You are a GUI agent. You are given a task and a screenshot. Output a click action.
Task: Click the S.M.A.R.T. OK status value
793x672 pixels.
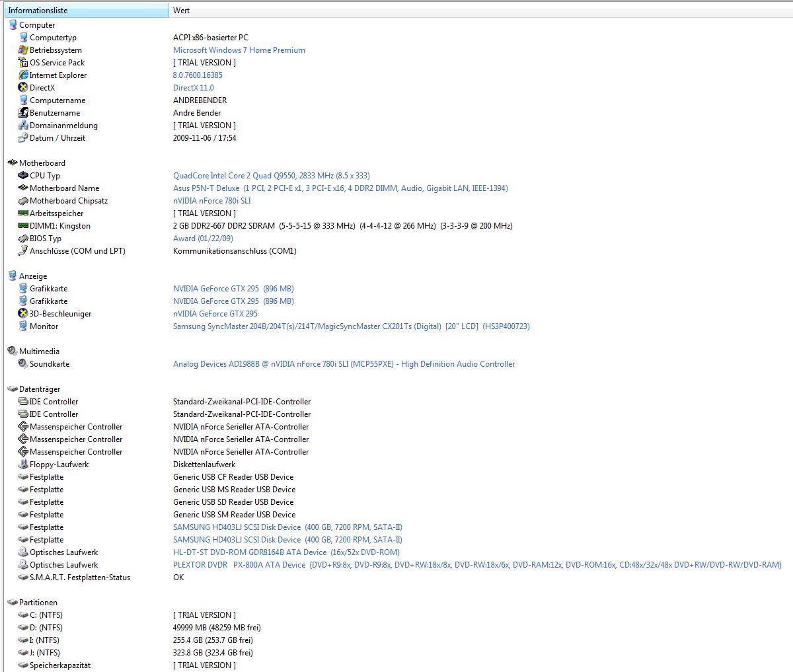tap(178, 578)
